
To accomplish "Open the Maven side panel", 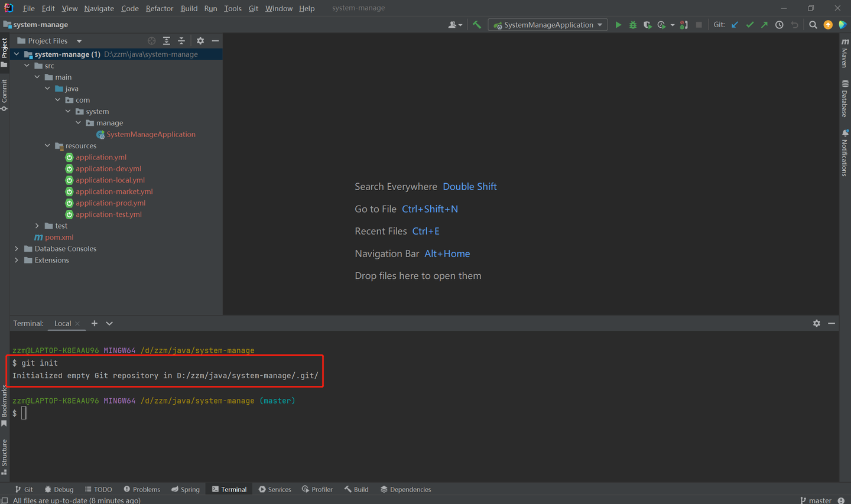I will coord(844,53).
